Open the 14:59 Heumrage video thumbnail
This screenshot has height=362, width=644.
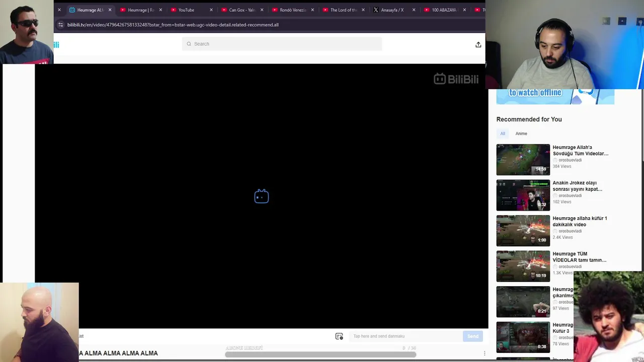523,160
